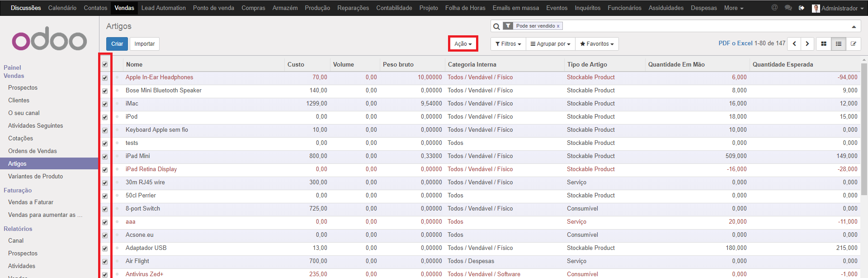Open the Contabilidade menu

[394, 8]
